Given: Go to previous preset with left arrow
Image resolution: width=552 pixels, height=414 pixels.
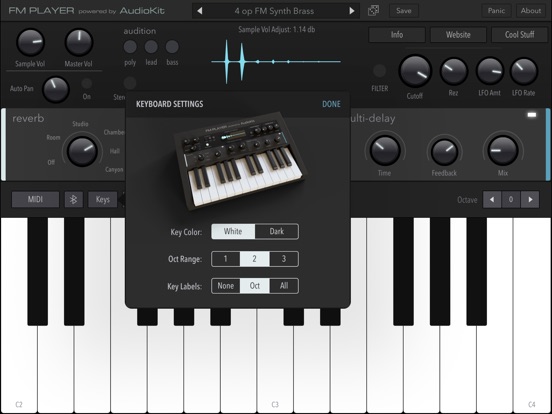Looking at the screenshot, I should pyautogui.click(x=200, y=11).
